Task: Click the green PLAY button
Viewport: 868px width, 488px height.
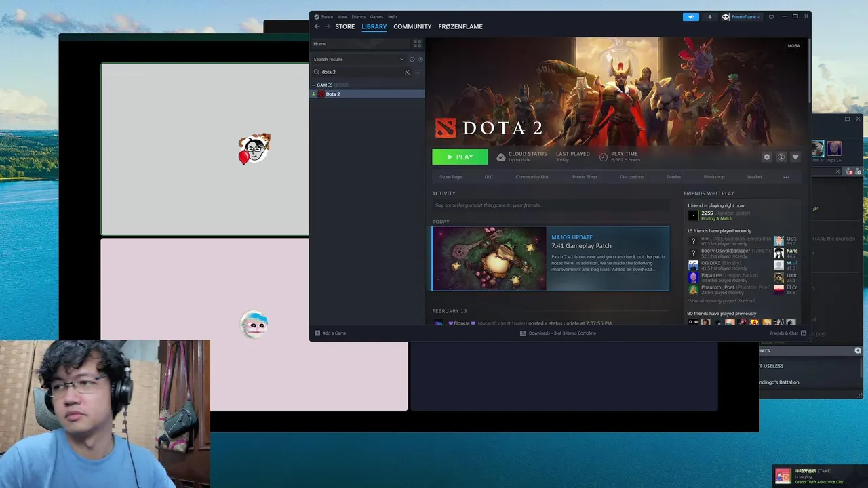Action: tap(460, 157)
